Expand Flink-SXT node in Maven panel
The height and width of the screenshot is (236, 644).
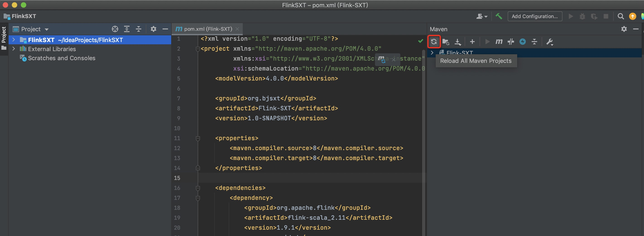(432, 53)
